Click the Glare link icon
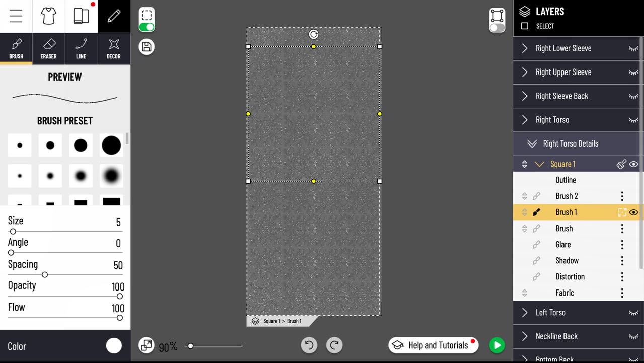Viewport: 644px width, 363px height. point(537,245)
